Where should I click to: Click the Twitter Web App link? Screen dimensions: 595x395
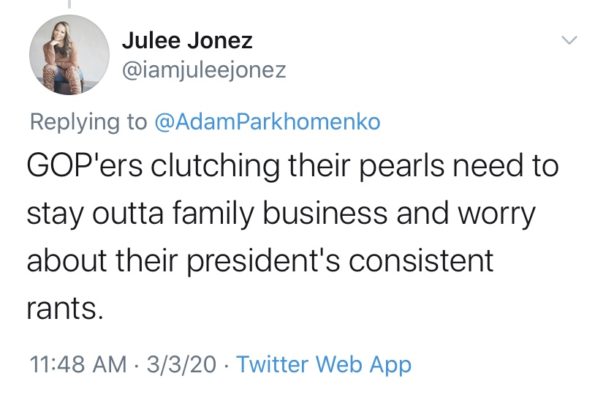pyautogui.click(x=324, y=364)
